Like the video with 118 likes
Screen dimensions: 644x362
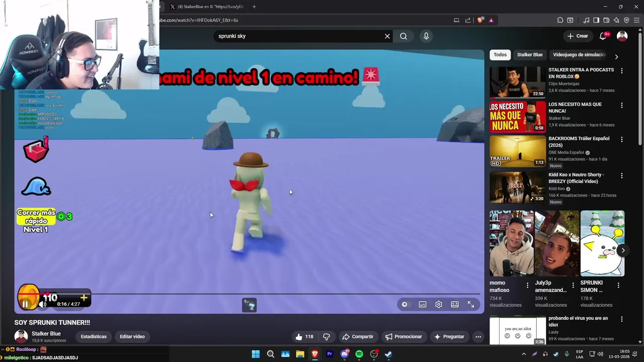tap(305, 336)
